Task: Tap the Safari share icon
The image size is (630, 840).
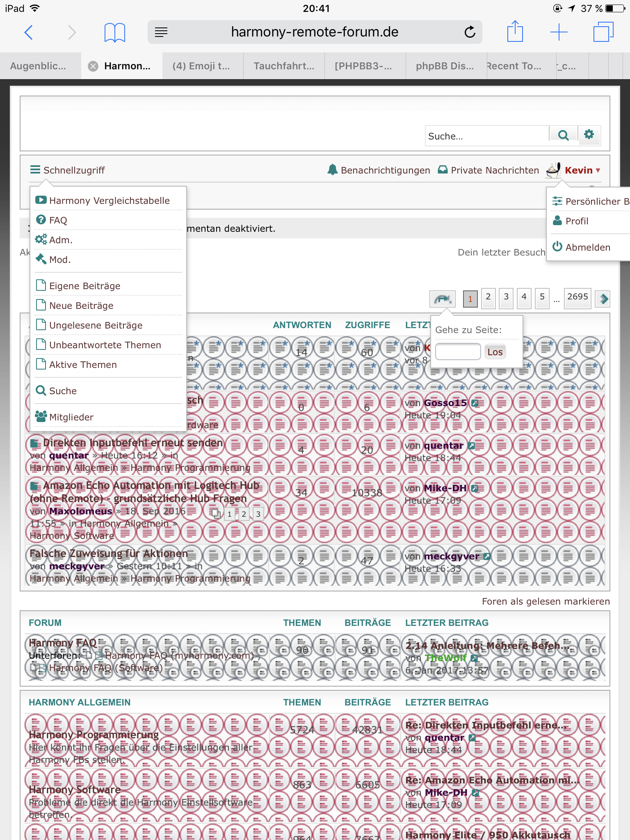Action: (515, 32)
